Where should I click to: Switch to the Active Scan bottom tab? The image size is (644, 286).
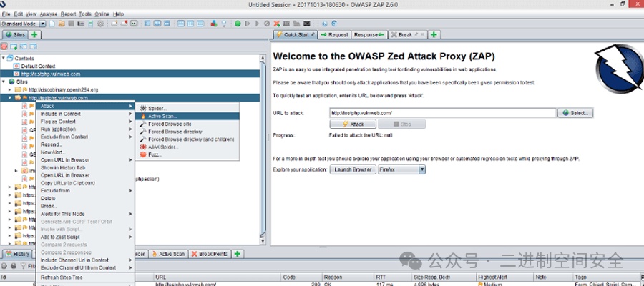(x=168, y=254)
